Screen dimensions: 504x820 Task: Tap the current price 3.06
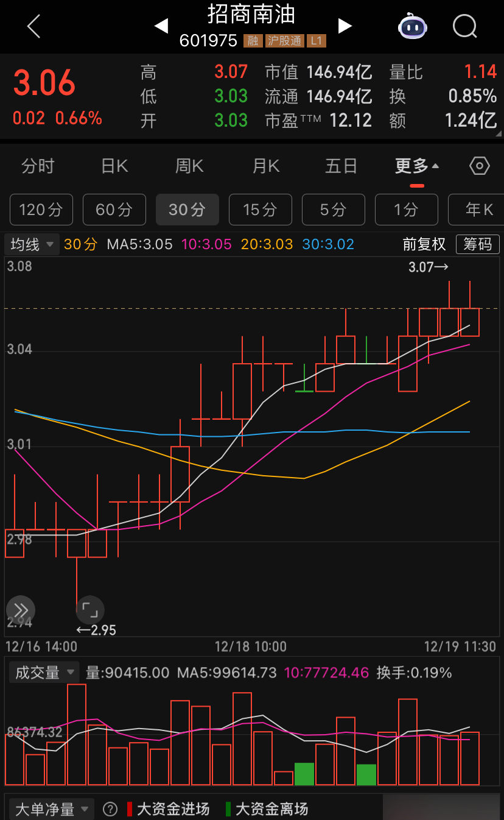[x=44, y=83]
